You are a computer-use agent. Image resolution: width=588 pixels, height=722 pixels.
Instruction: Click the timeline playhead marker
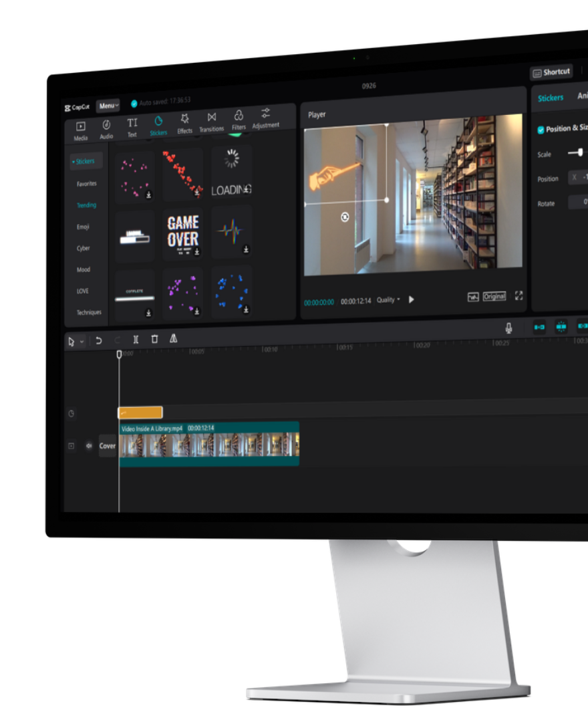[x=119, y=354]
